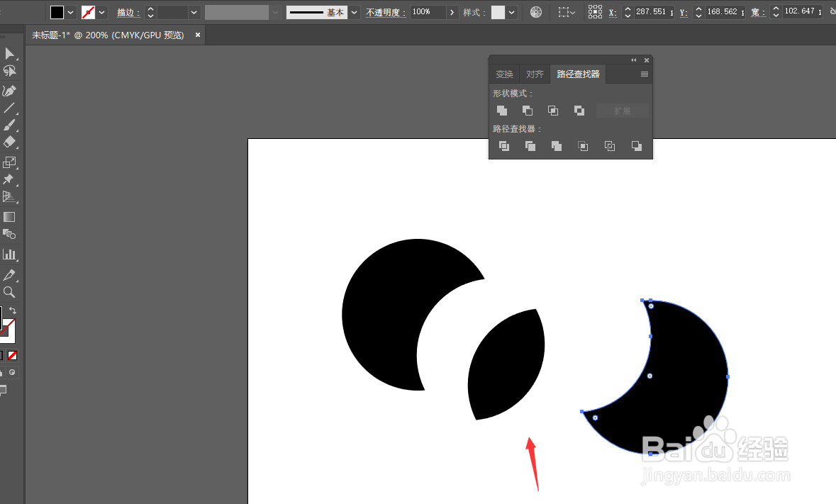Select the Scale tool
836x504 pixels.
click(9, 162)
